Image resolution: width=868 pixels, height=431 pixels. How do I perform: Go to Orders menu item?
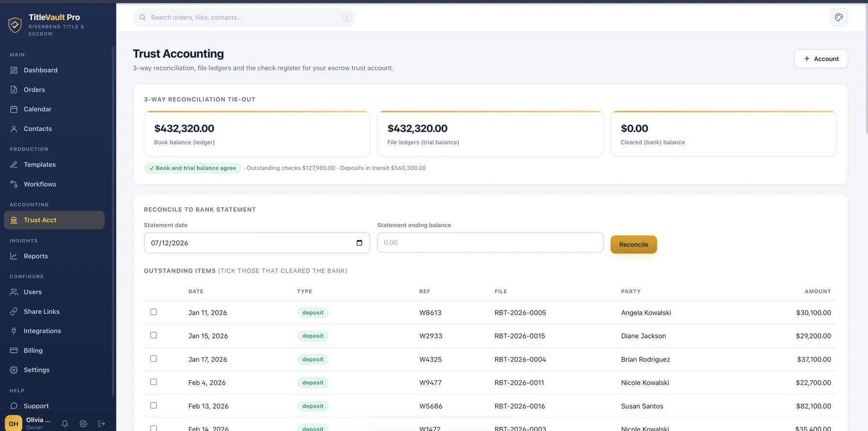point(54,90)
